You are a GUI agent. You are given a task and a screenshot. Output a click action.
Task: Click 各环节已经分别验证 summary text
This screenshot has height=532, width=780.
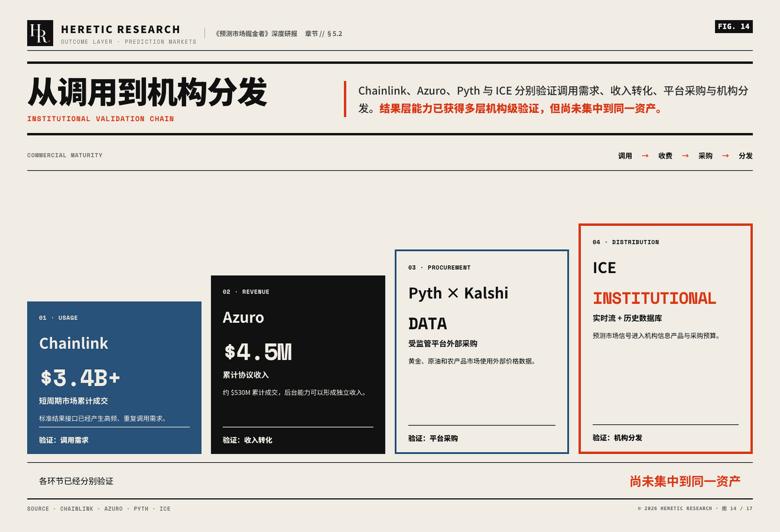76,481
